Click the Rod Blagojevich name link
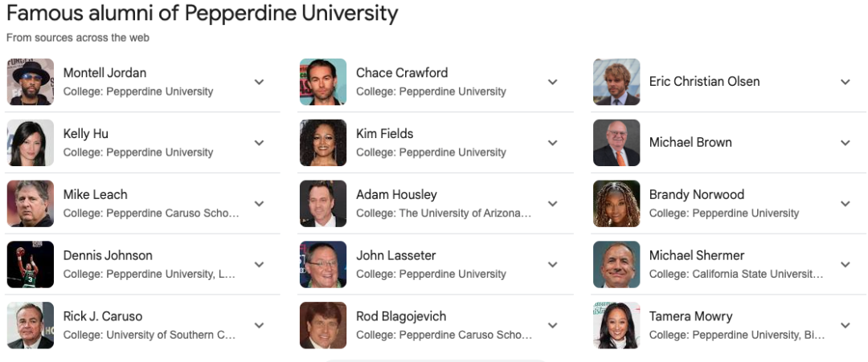This screenshot has height=362, width=868. coord(401,316)
